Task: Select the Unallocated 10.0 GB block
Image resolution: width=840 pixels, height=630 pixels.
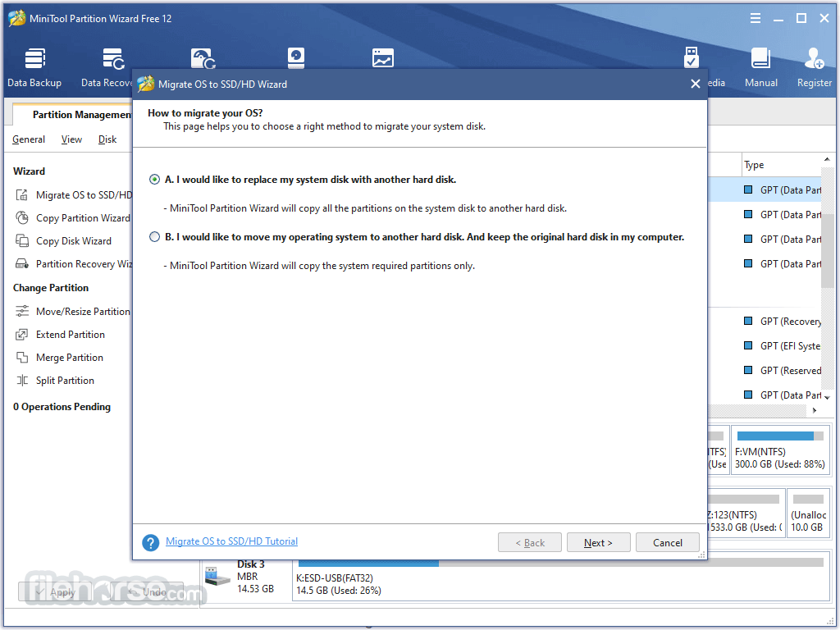Action: click(x=808, y=513)
